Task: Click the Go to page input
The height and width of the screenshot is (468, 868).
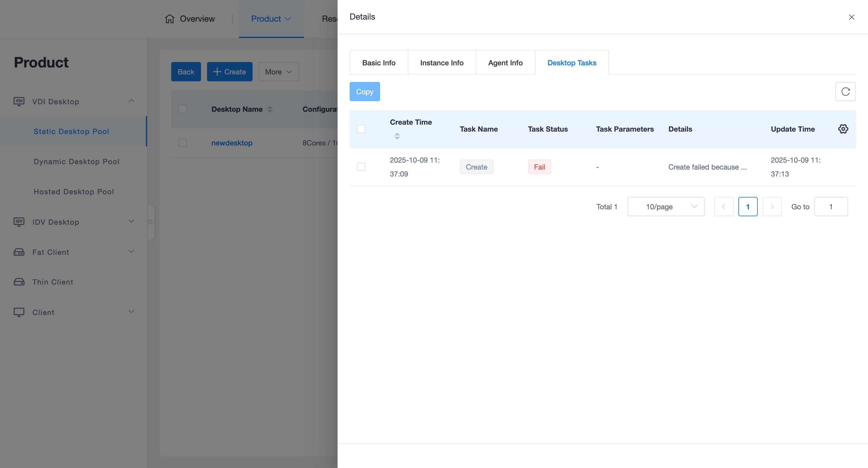Action: pyautogui.click(x=831, y=207)
